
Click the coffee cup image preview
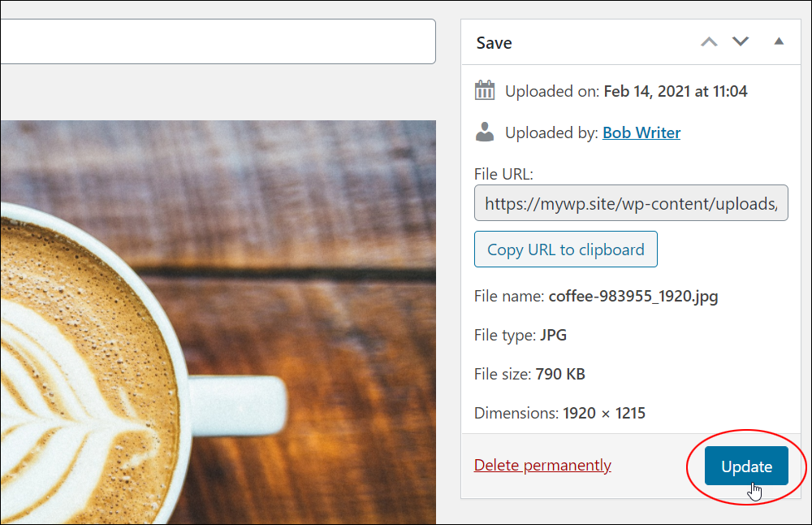click(x=218, y=323)
